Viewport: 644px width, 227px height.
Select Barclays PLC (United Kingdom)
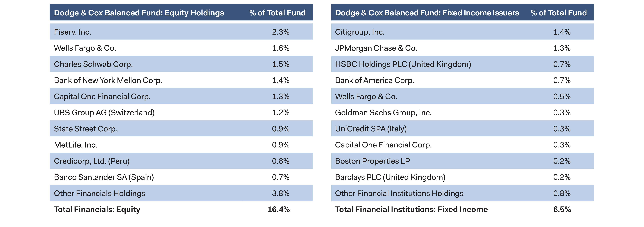click(x=390, y=177)
